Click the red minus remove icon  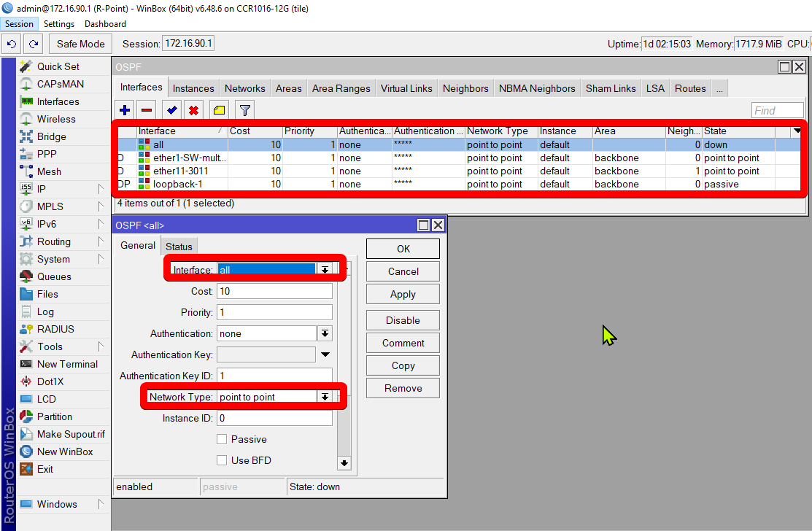(147, 110)
